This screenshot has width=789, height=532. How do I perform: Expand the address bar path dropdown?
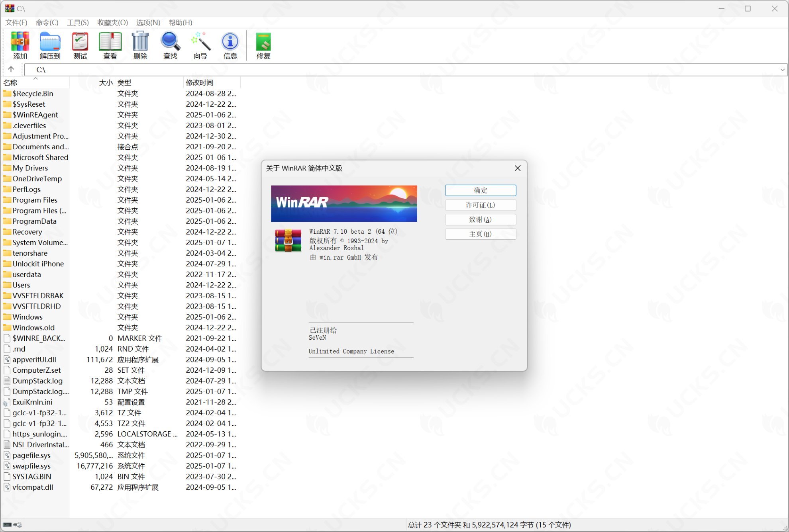pos(782,70)
